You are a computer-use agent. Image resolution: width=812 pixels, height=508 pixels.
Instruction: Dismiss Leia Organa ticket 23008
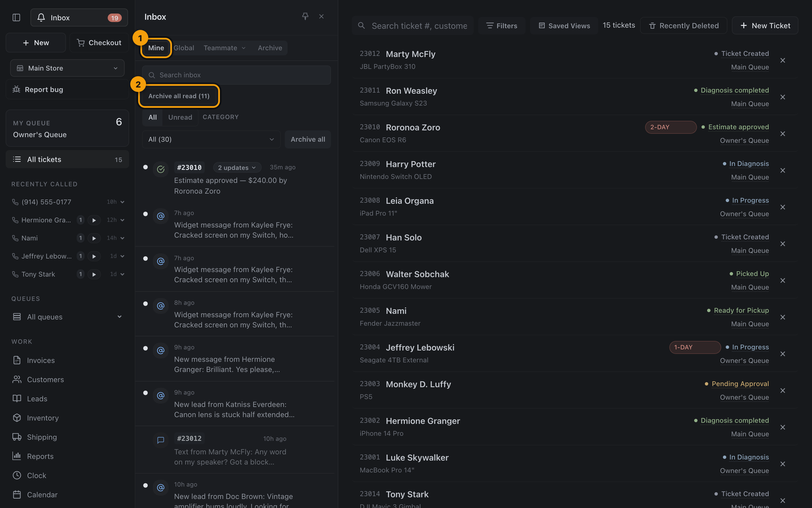(783, 207)
